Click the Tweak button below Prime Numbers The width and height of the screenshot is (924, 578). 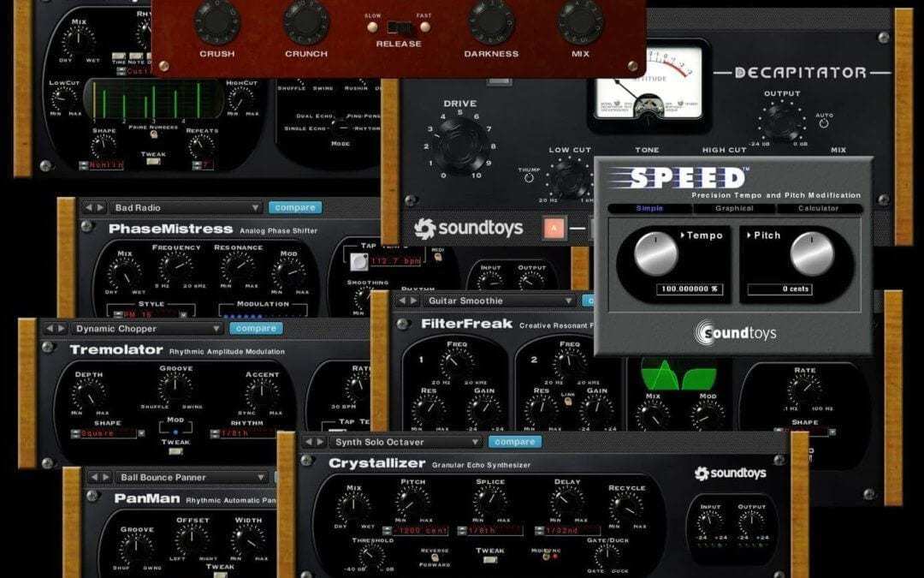153,162
